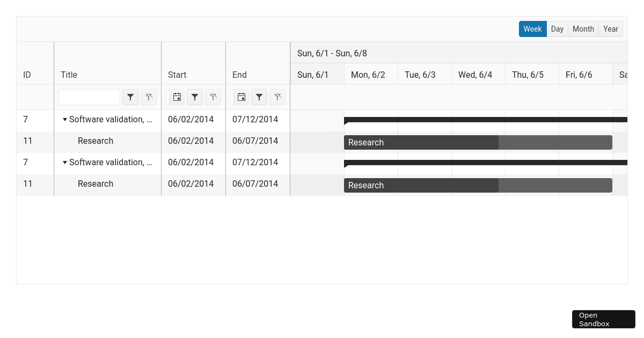Screen dimensions: 644x338
Task: Collapse the first Software validation task
Action: [65, 119]
